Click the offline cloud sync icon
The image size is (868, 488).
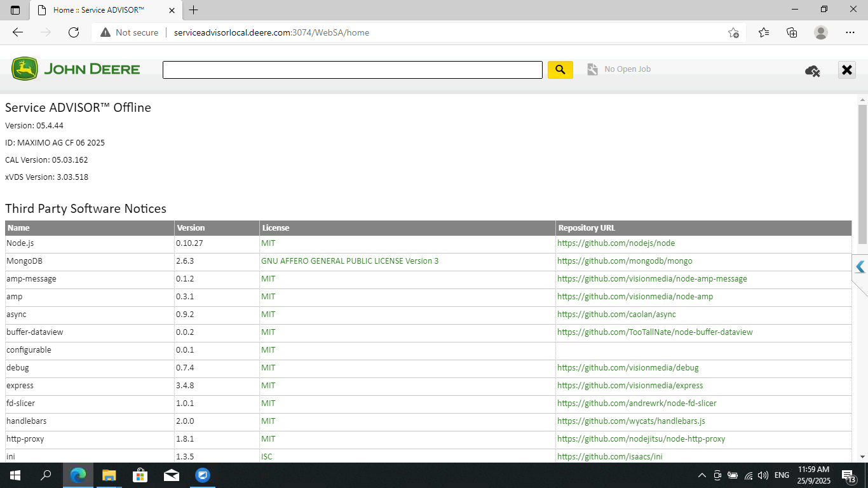pos(812,71)
